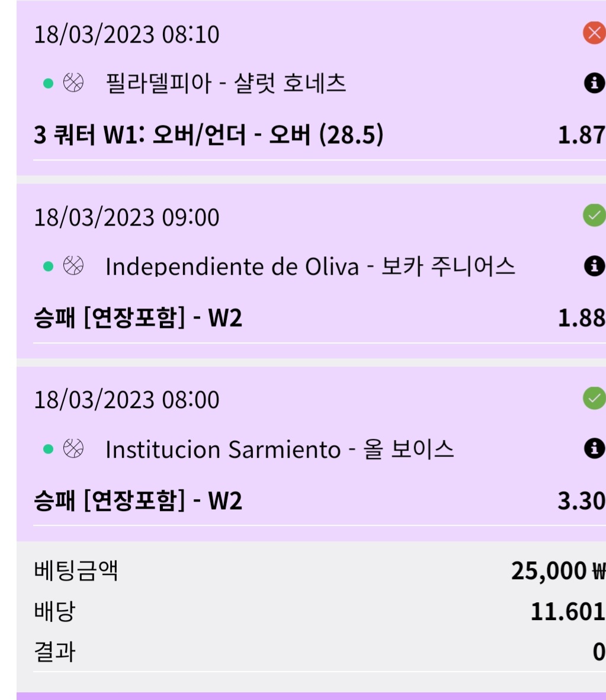Open info icon for Independiente de Oliva match

pyautogui.click(x=594, y=266)
